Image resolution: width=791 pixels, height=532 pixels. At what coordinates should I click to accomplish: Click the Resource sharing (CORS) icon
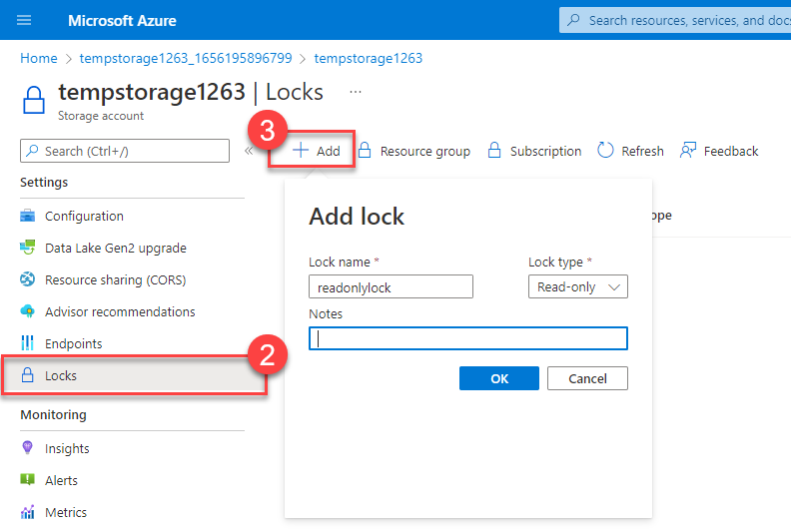(28, 280)
